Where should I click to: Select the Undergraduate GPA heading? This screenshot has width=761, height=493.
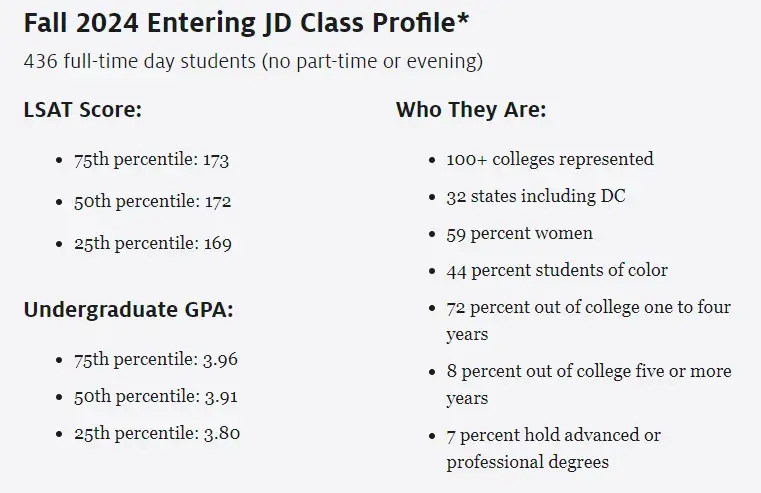(x=128, y=309)
